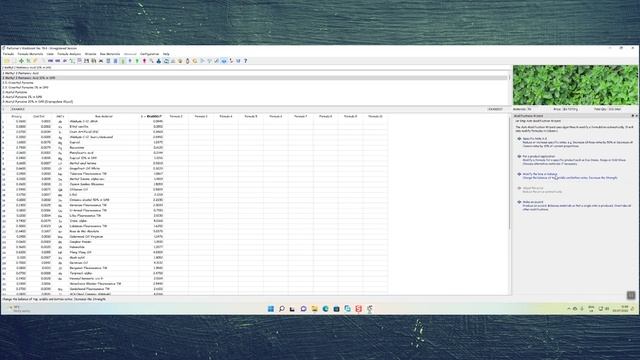Click the material search field above the list
640x360 pixels.
tap(256, 68)
